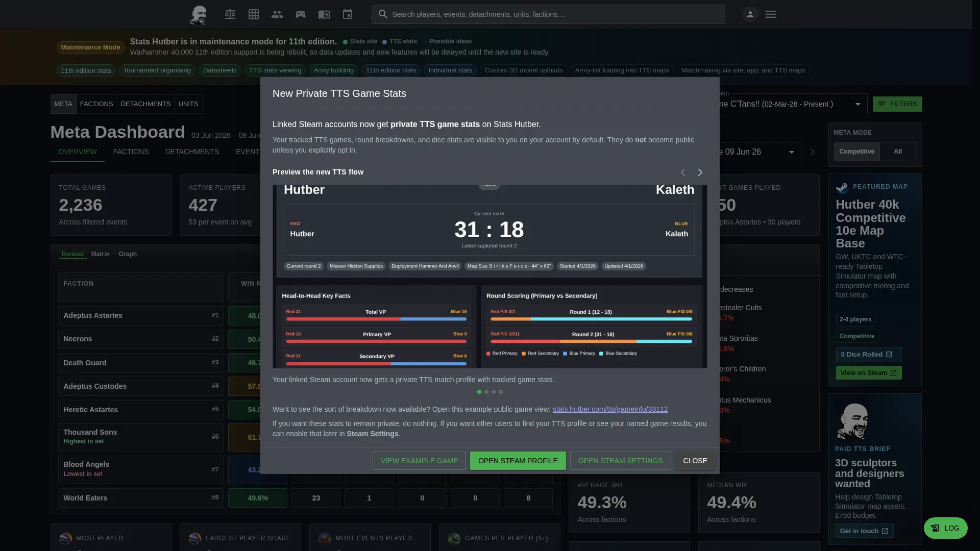Click VIEW EXAMPLE GAME button
This screenshot has height=551, width=980.
(419, 461)
